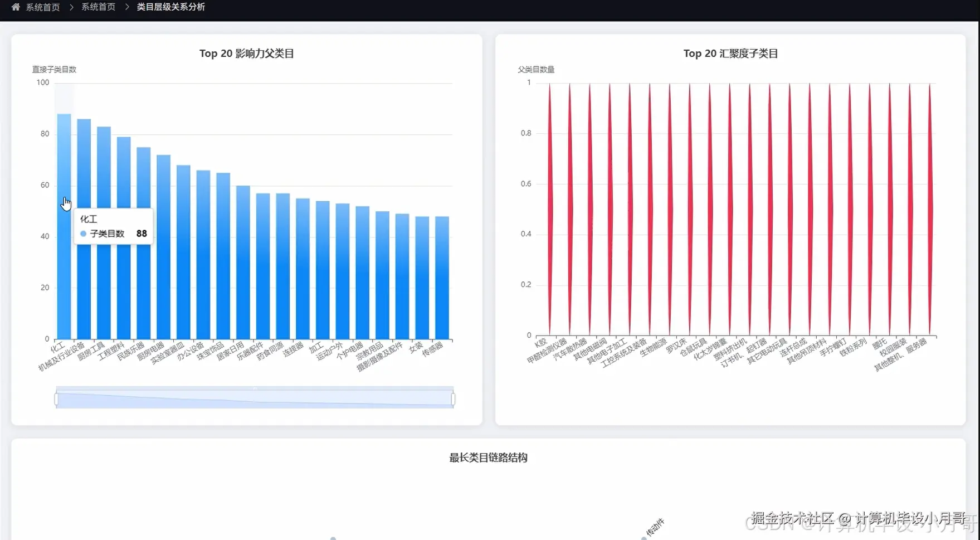
Task: Select the 运动户外 bar
Action: (x=343, y=271)
